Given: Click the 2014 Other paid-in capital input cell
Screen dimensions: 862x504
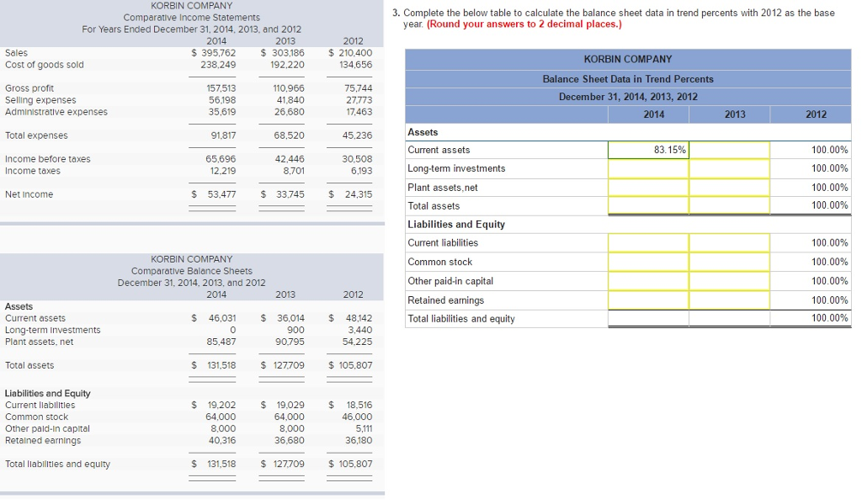Looking at the screenshot, I should (648, 281).
